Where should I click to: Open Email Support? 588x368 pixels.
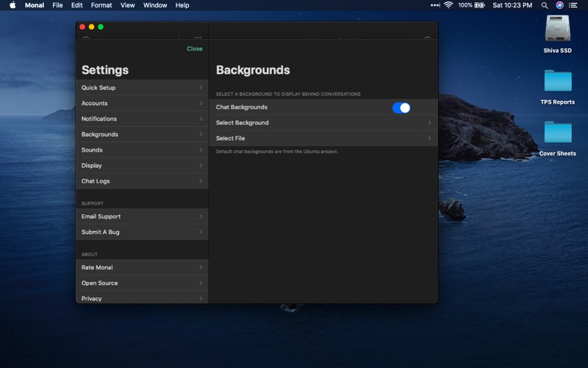pyautogui.click(x=142, y=216)
